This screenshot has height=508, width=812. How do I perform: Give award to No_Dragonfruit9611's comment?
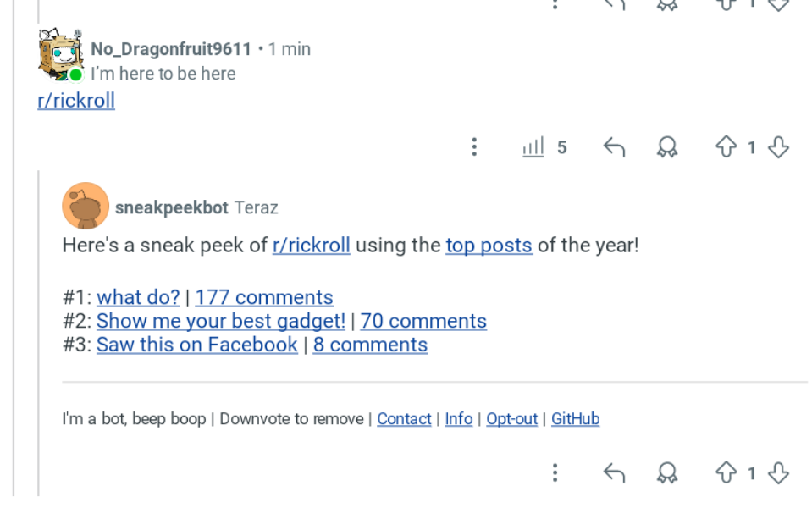tap(667, 147)
